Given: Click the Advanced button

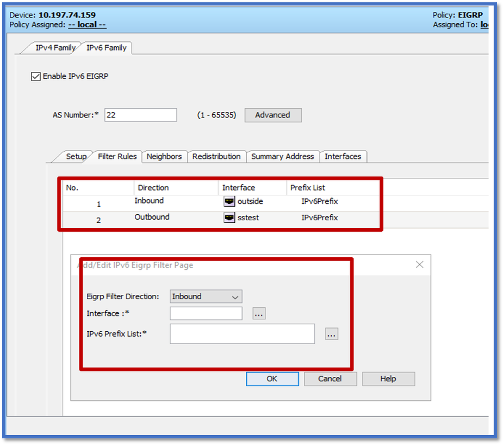Looking at the screenshot, I should click(273, 115).
